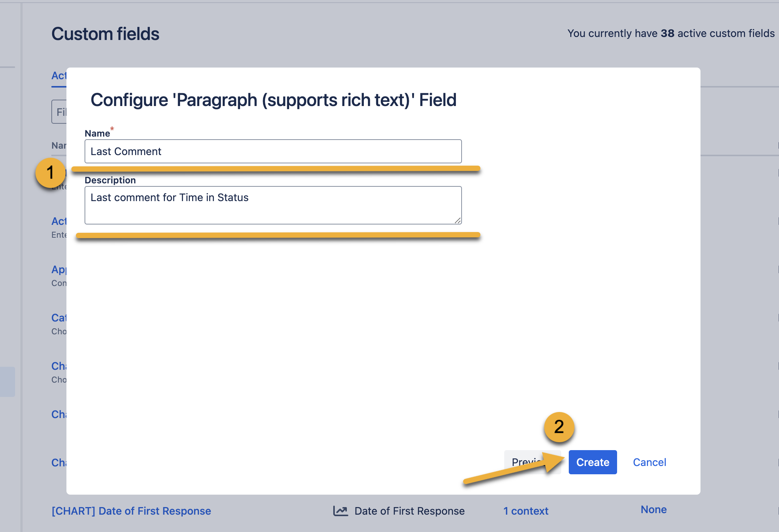Open the 1 context link
Viewport: 779px width, 532px height.
[x=525, y=510]
